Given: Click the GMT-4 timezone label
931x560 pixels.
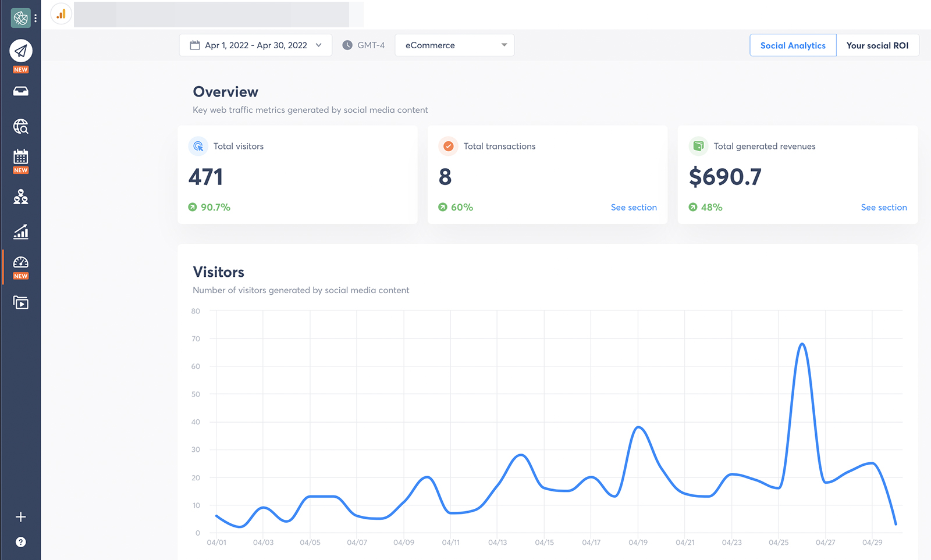Looking at the screenshot, I should (x=371, y=45).
